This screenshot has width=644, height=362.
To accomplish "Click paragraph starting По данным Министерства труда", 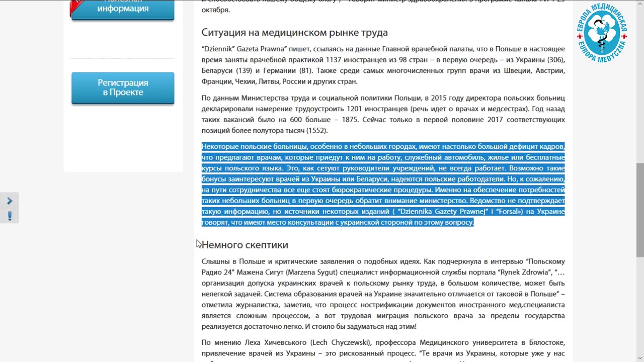I will 383,114.
